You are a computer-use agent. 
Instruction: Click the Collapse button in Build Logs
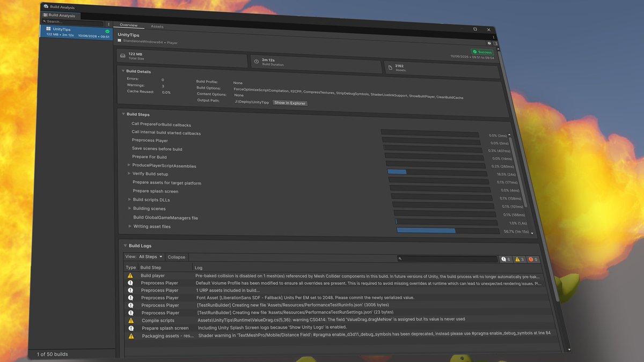pyautogui.click(x=177, y=257)
